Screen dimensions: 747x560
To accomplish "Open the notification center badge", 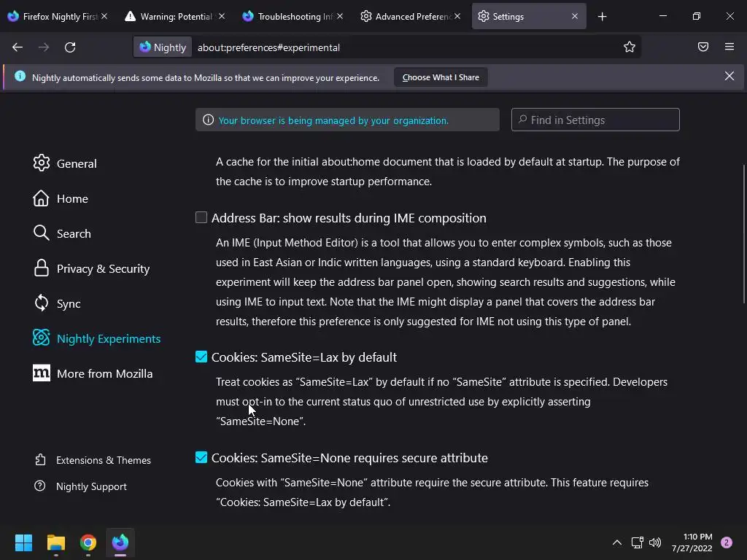I will (727, 542).
